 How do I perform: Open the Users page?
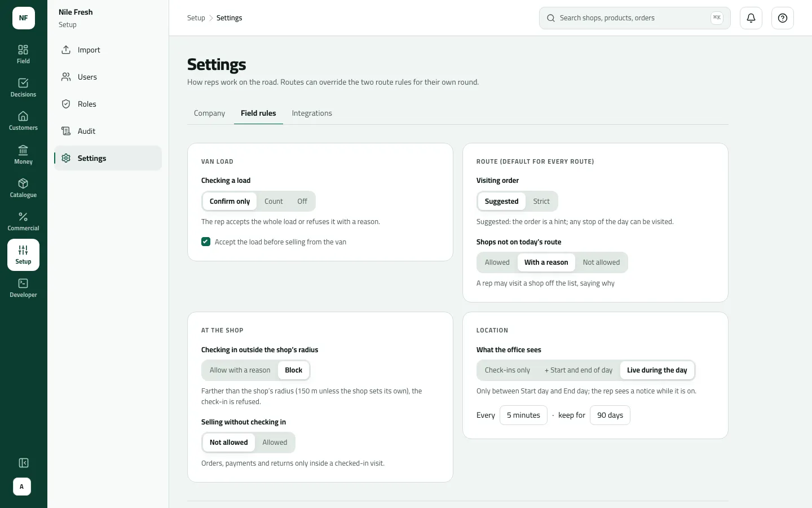point(108,77)
